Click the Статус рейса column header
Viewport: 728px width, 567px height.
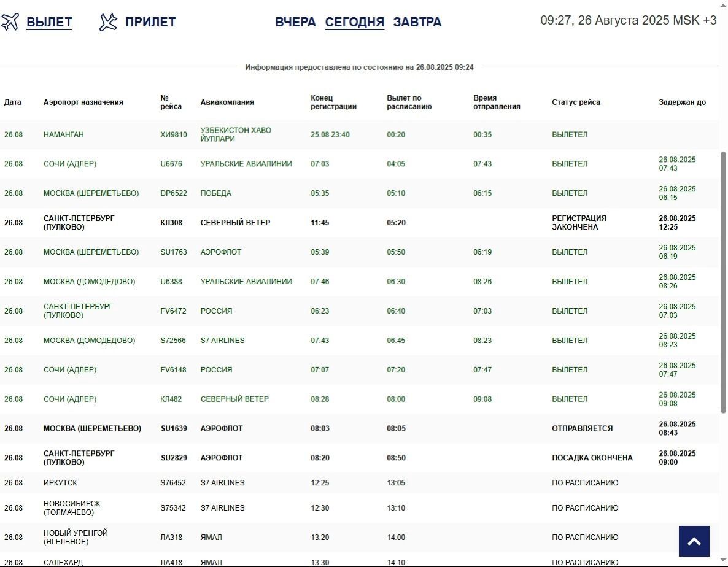(576, 102)
